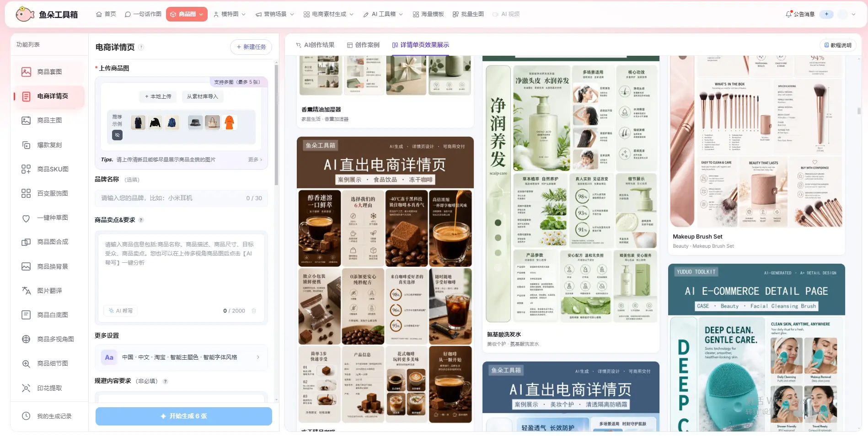Switch to 创作案例 tab

[x=363, y=45]
